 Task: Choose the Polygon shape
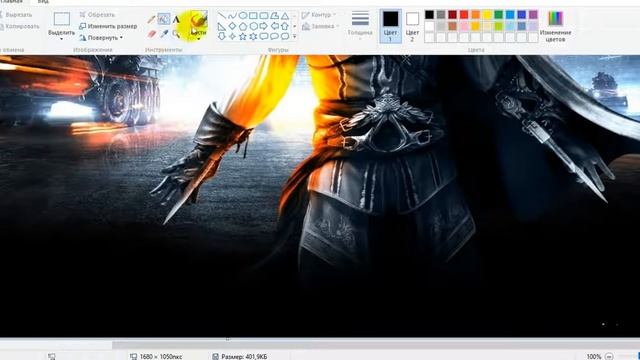pyautogui.click(x=275, y=16)
